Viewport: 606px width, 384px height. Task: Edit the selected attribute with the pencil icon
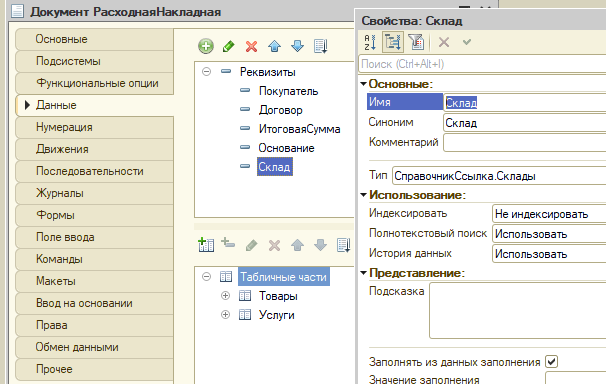point(229,46)
